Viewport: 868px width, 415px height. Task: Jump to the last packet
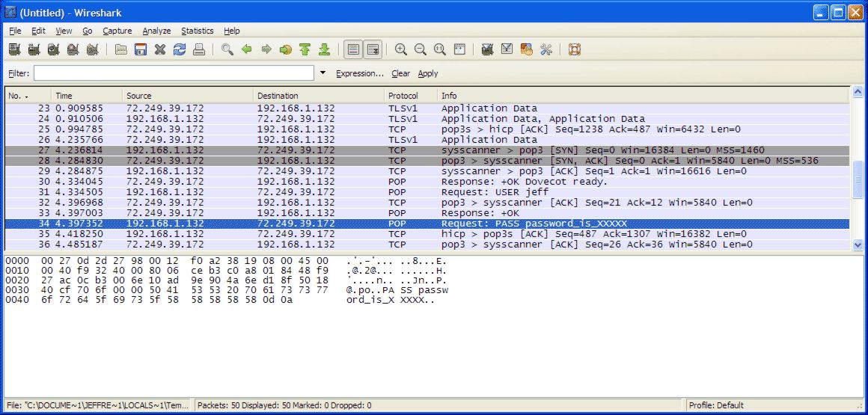click(325, 50)
